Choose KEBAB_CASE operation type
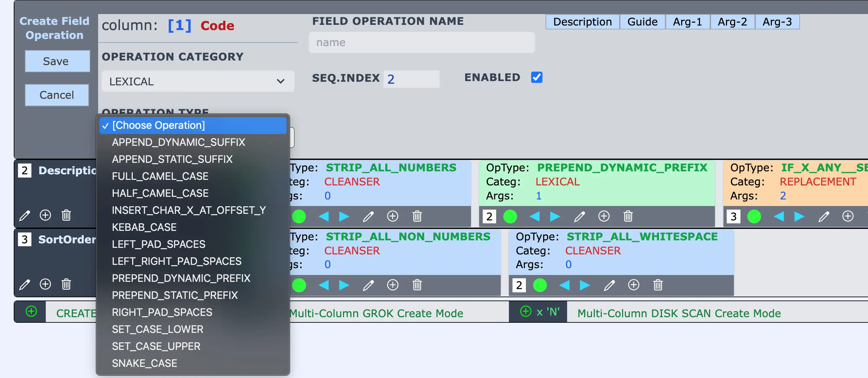 pyautogui.click(x=193, y=227)
